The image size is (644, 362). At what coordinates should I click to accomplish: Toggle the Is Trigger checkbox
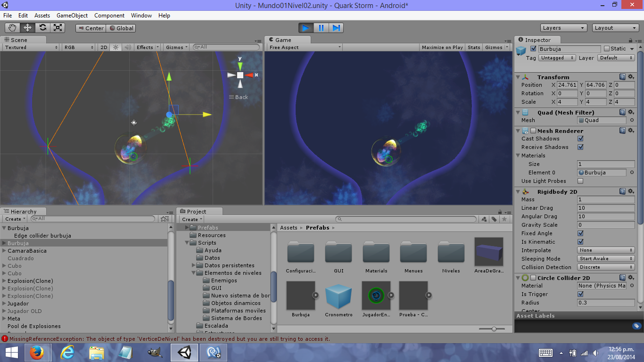[580, 294]
